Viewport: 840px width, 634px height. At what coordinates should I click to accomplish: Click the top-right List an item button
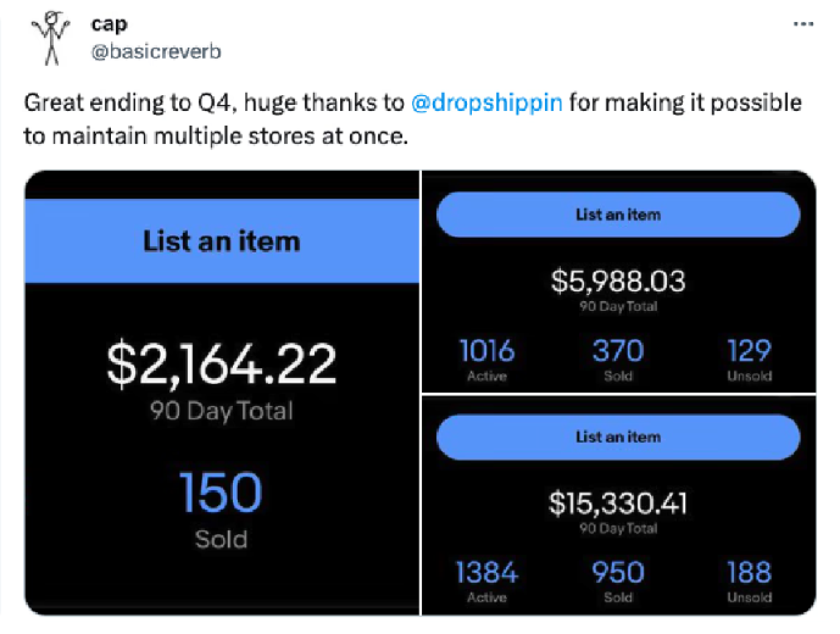[x=618, y=214]
